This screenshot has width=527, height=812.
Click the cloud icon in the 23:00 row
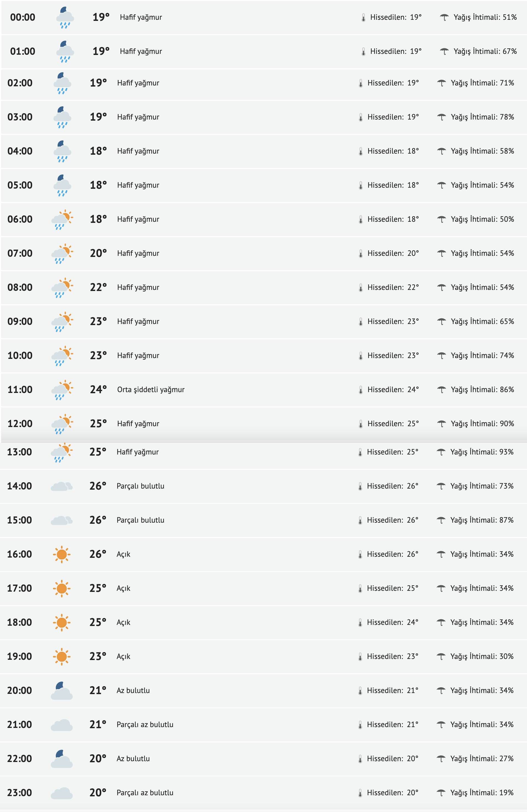point(62,792)
